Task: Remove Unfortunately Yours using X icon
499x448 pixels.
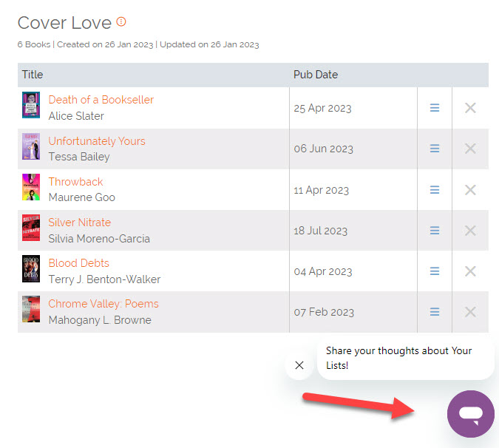Action: coord(470,149)
